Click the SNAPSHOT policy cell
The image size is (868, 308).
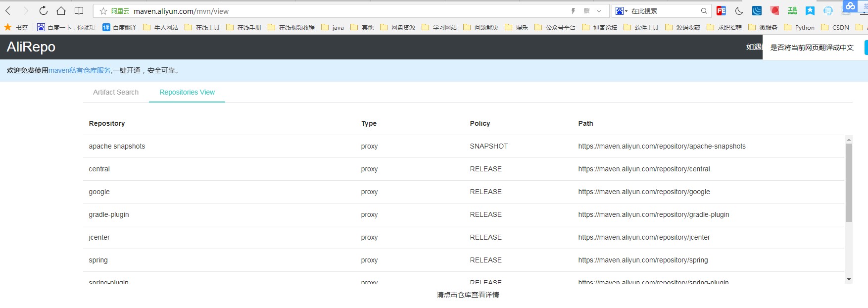[489, 146]
